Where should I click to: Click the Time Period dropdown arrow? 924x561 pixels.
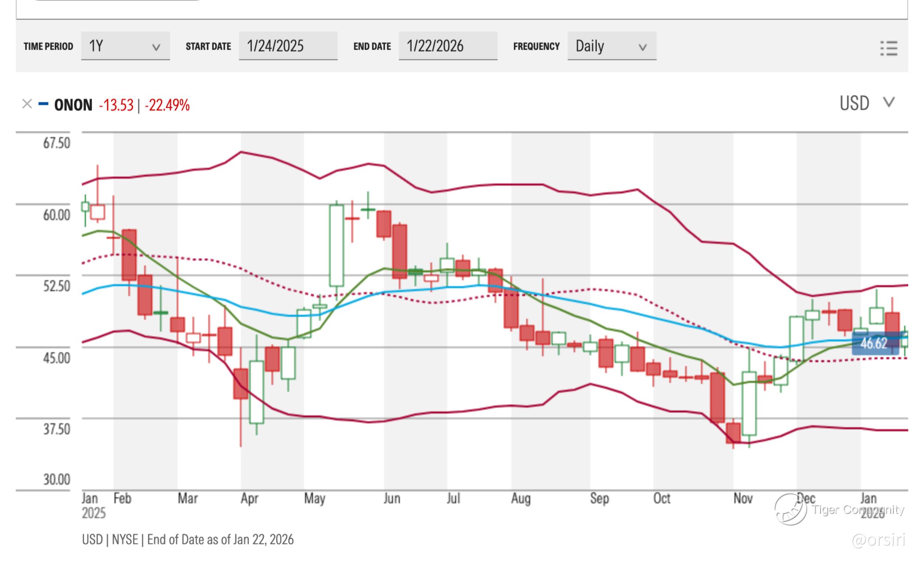click(156, 48)
